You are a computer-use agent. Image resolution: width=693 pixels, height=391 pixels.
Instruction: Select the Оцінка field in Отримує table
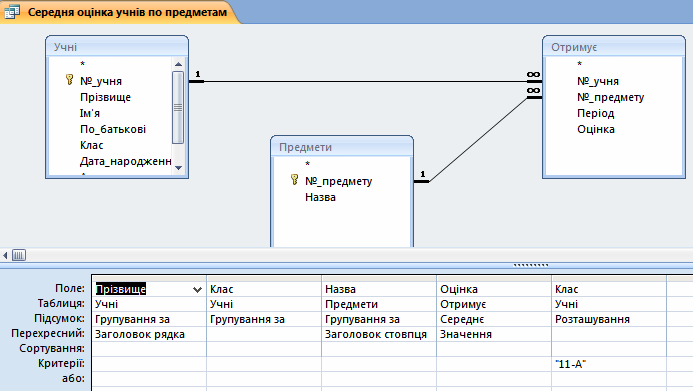(x=596, y=129)
